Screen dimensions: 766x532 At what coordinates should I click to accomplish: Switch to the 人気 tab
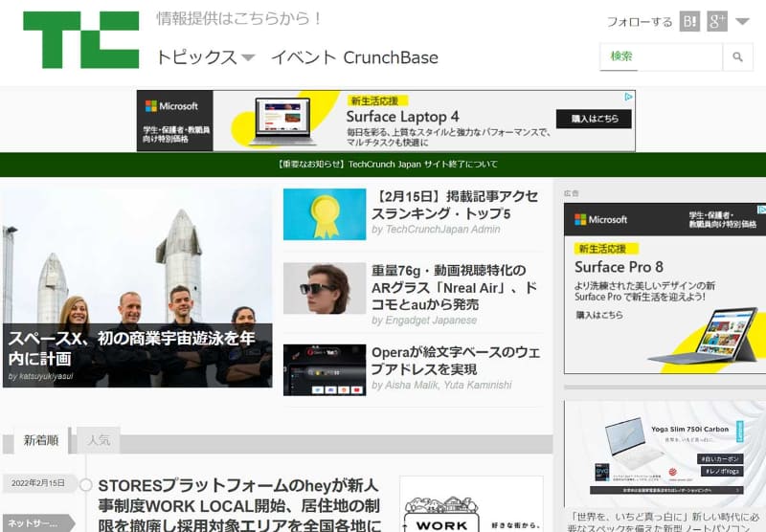click(x=99, y=440)
